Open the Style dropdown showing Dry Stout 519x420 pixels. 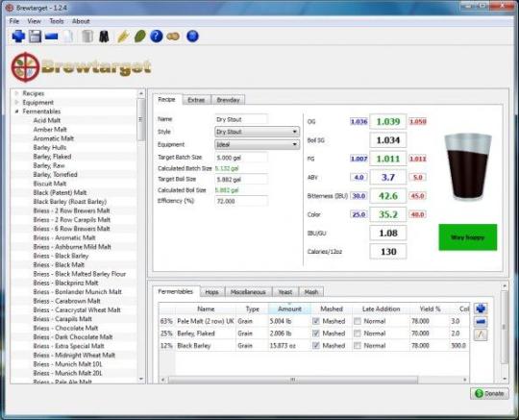pyautogui.click(x=258, y=132)
